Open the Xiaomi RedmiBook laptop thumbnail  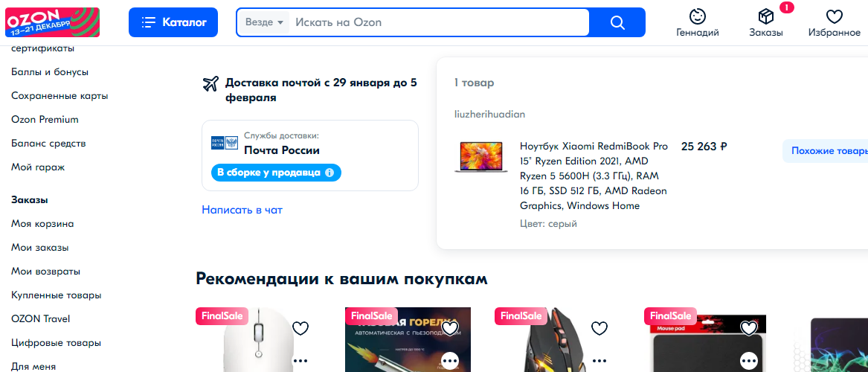click(x=481, y=157)
